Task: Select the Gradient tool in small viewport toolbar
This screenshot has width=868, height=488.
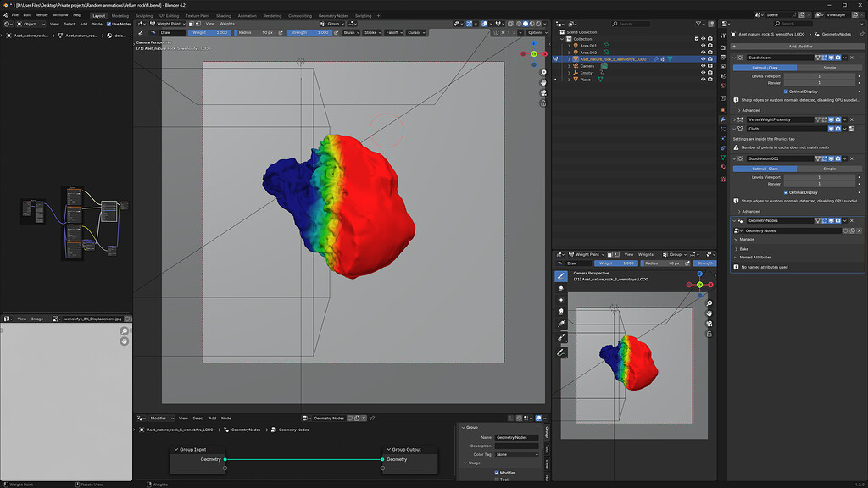Action: [561, 324]
